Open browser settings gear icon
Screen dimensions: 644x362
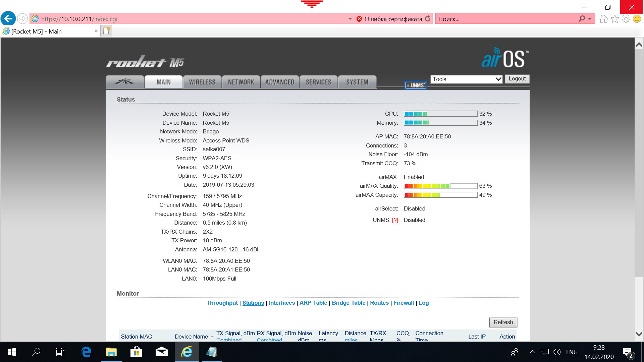click(626, 19)
